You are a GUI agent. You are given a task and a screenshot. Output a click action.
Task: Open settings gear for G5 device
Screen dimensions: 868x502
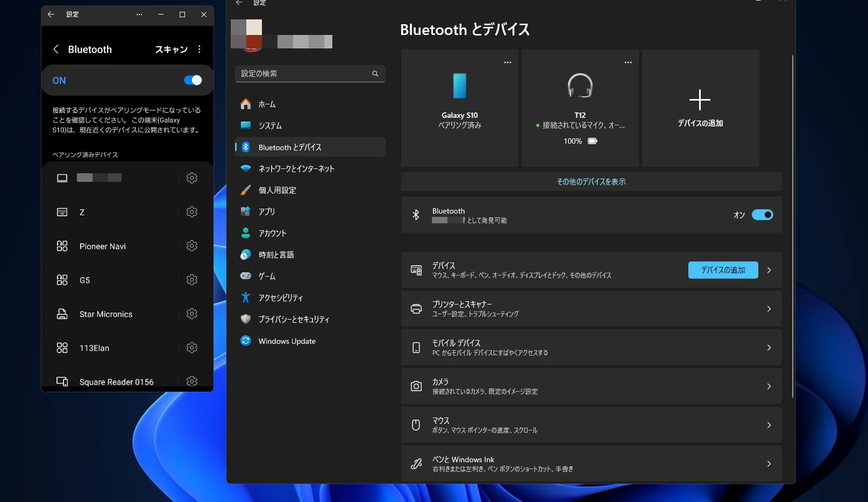191,280
